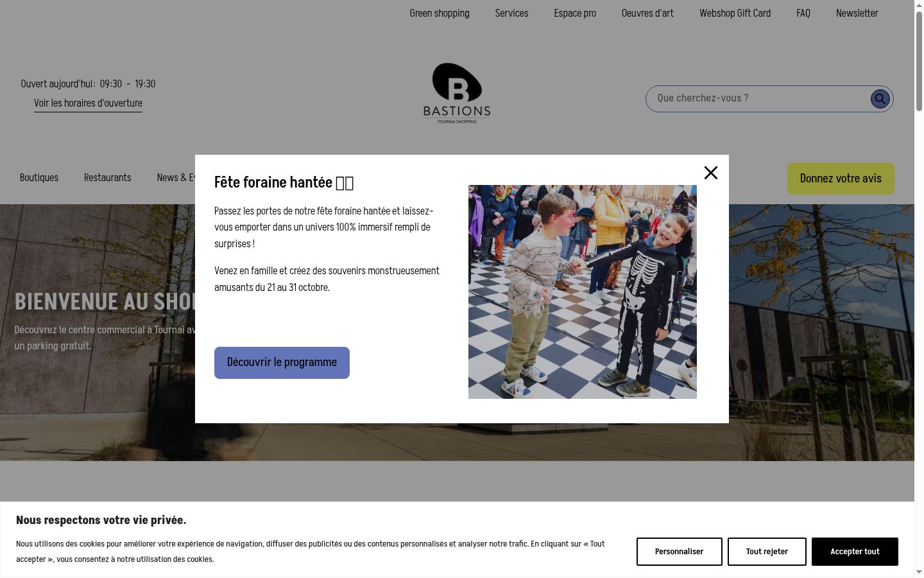Image resolution: width=924 pixels, height=578 pixels.
Task: Click Personnaliser in cookie banner
Action: click(x=679, y=552)
